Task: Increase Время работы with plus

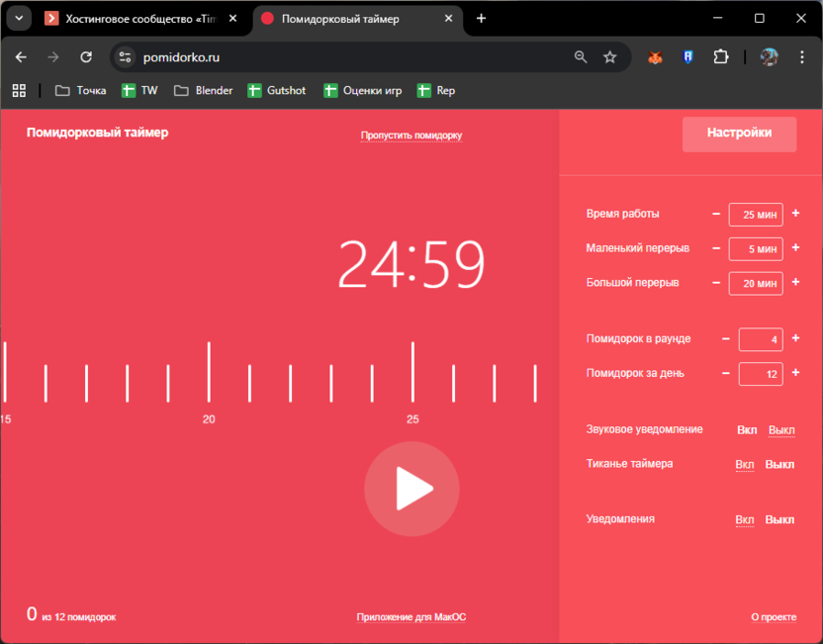Action: pos(795,213)
